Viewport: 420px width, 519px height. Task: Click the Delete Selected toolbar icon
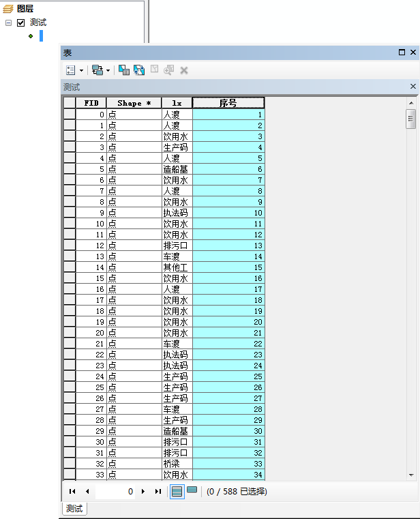(184, 70)
